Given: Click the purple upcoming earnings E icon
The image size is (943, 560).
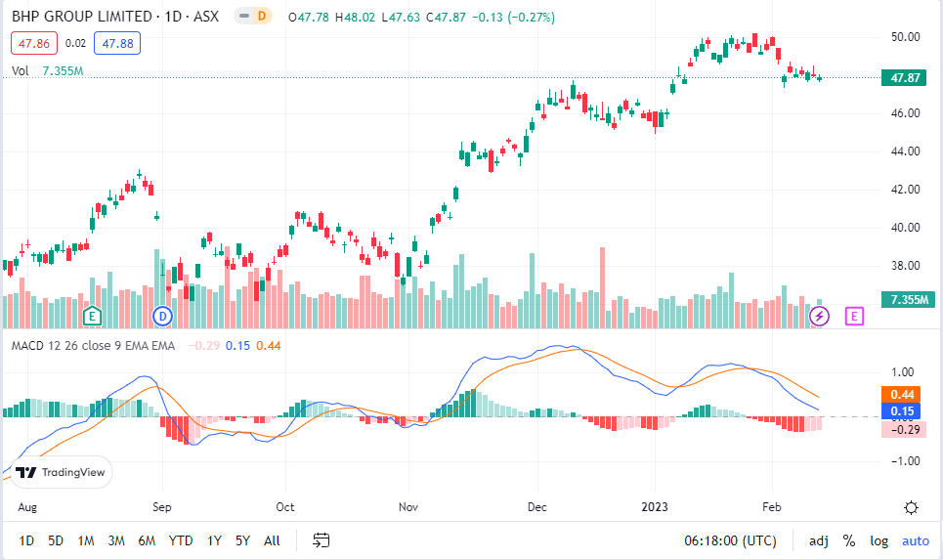Looking at the screenshot, I should tap(855, 315).
